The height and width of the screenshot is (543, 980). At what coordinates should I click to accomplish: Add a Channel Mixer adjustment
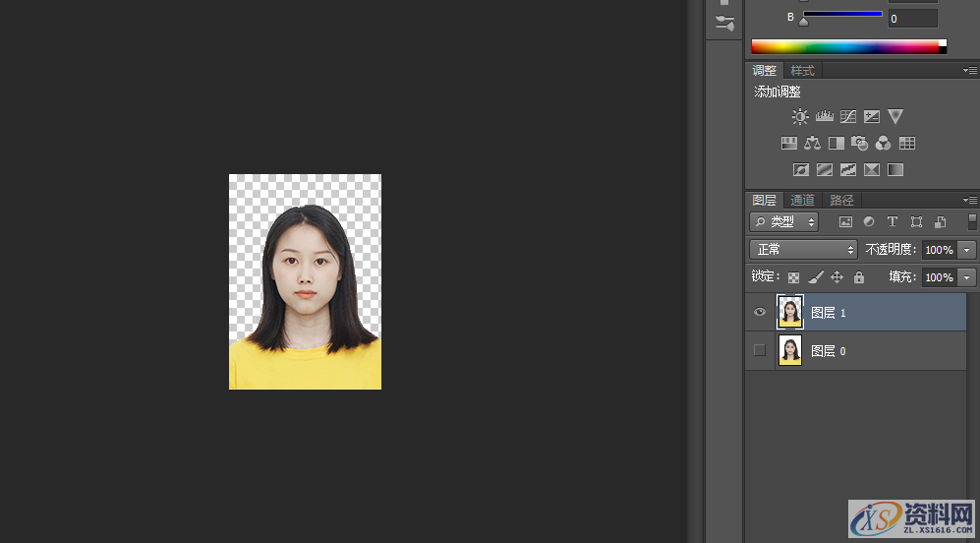click(883, 144)
